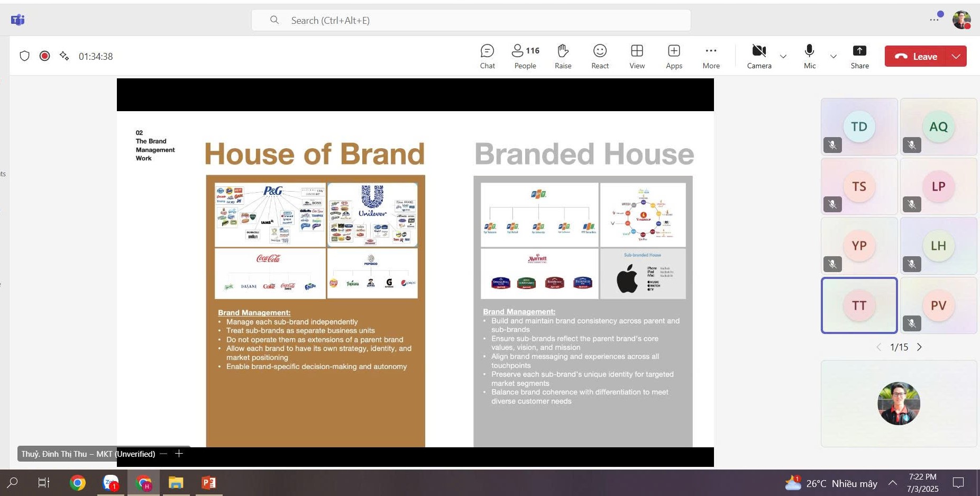Image resolution: width=980 pixels, height=496 pixels.
Task: Open the More actions menu
Action: (x=711, y=57)
